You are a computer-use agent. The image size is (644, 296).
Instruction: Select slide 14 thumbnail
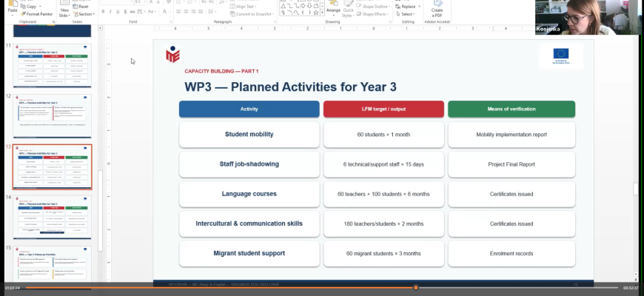coord(52,217)
